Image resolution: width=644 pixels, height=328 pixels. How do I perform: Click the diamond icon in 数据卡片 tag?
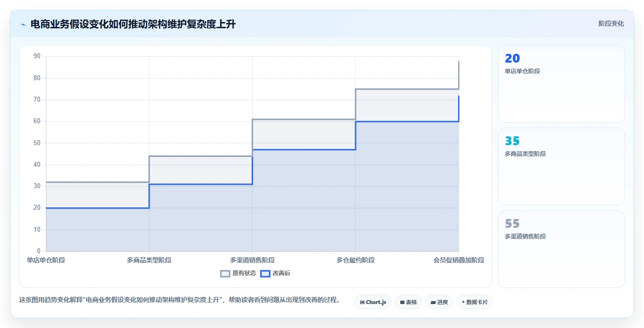pyautogui.click(x=463, y=302)
